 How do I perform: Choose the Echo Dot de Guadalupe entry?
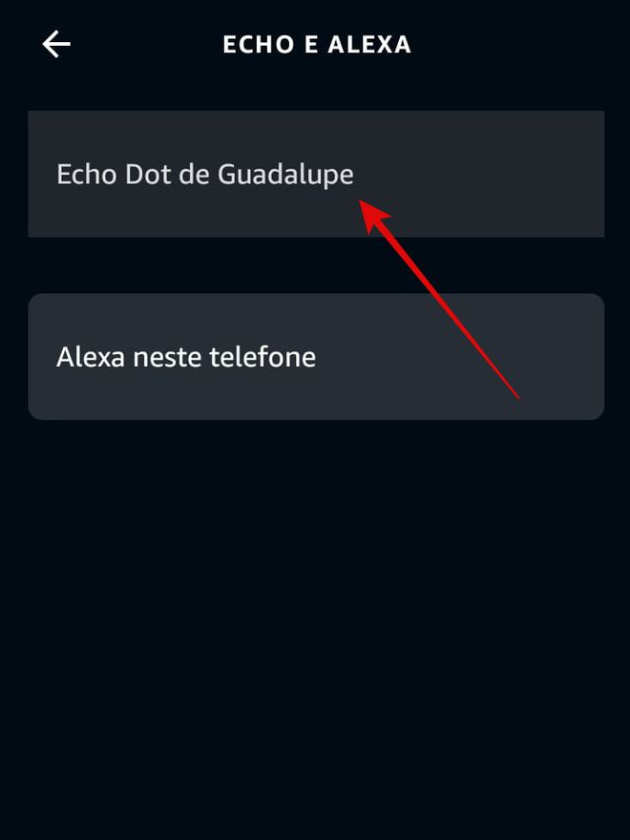point(316,174)
